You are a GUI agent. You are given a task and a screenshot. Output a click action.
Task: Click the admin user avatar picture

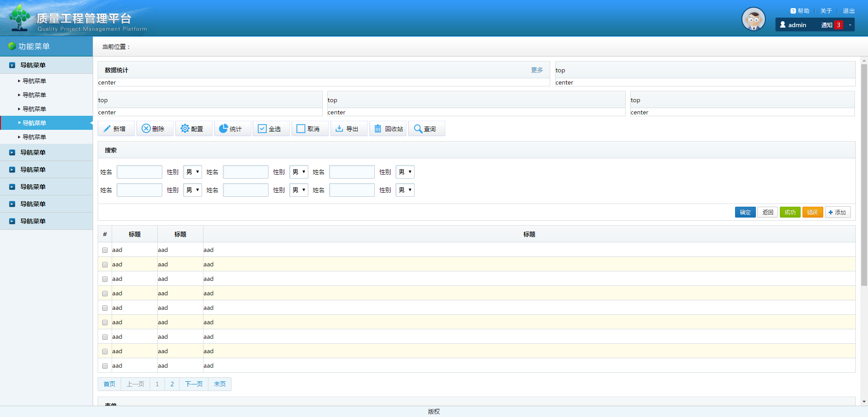[x=754, y=19]
